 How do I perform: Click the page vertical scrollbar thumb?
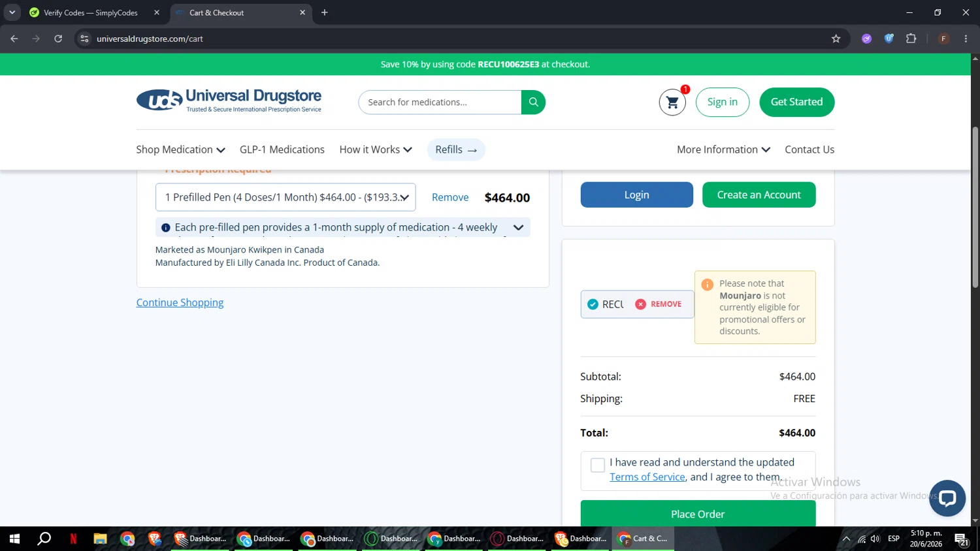(975, 207)
